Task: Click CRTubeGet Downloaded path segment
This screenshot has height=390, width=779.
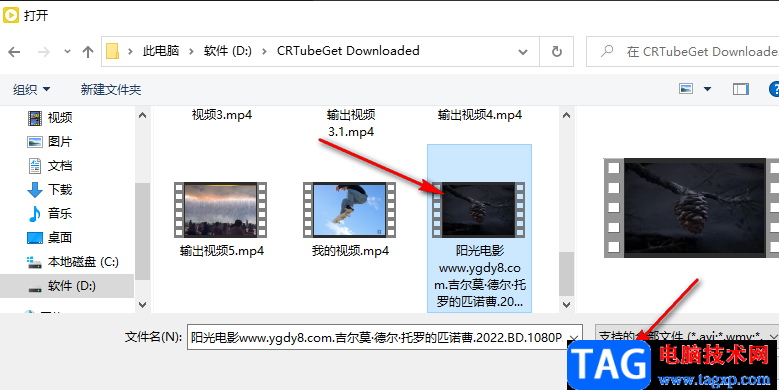Action: (x=348, y=51)
